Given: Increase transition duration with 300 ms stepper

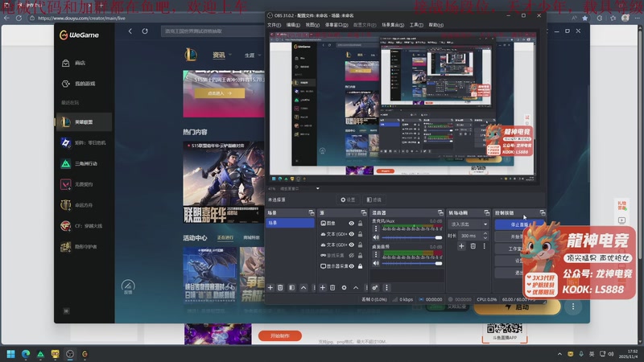Looking at the screenshot, I should pyautogui.click(x=485, y=233).
